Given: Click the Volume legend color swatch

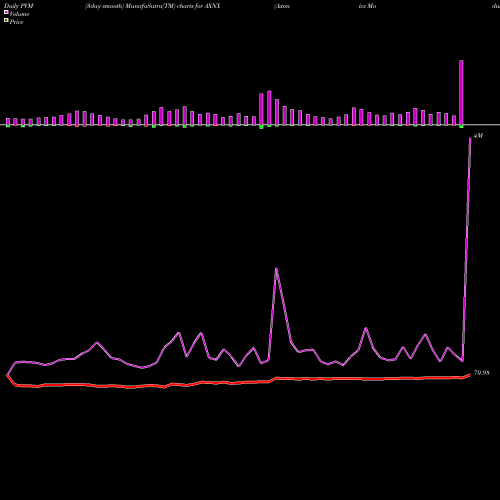Looking at the screenshot, I should click(x=6, y=12).
